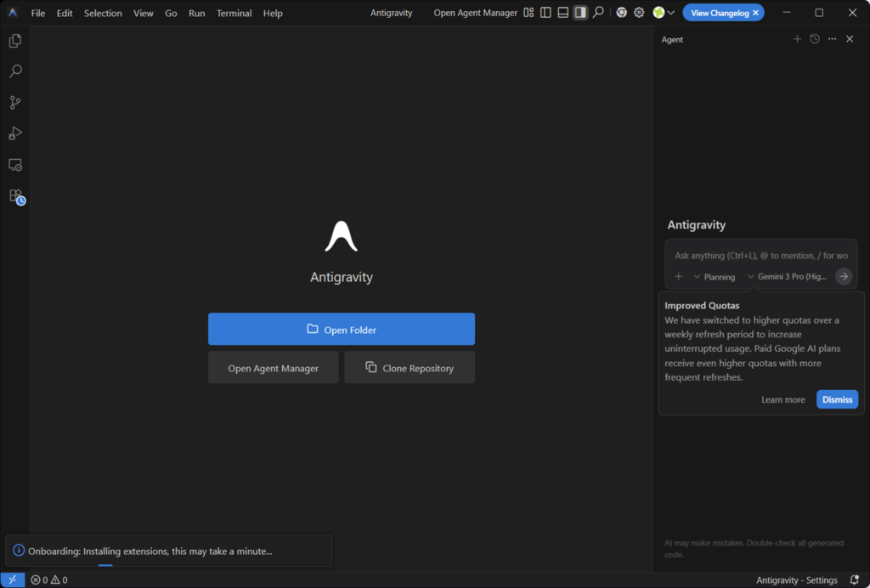Click the Open Folder button
The image size is (870, 588).
341,329
